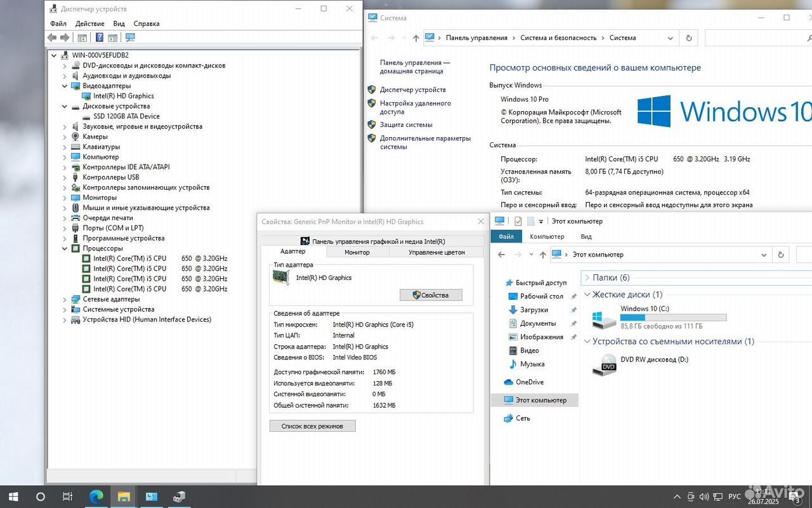The width and height of the screenshot is (812, 508).
Task: Collapse Видеоадаптеры node
Action: 65,86
